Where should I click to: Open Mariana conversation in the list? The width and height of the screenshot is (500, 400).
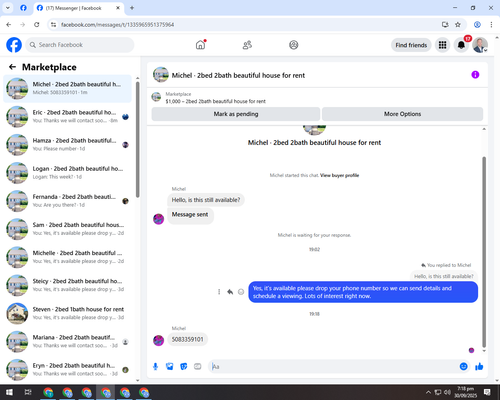[67, 341]
